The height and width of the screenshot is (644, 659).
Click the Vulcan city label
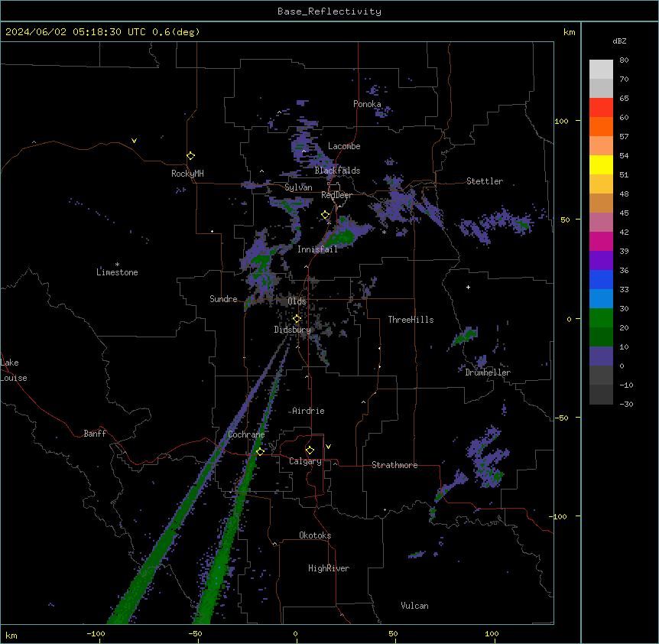click(x=414, y=606)
